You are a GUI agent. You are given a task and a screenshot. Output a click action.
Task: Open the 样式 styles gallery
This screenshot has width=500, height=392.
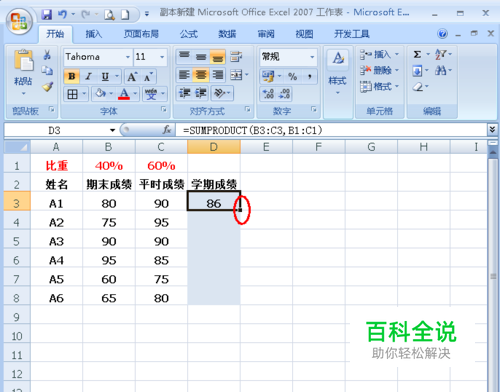click(338, 72)
